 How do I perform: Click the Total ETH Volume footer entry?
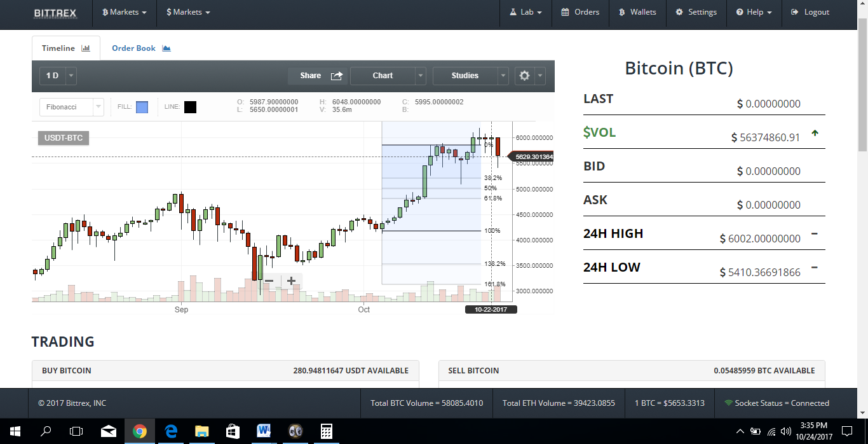(559, 403)
